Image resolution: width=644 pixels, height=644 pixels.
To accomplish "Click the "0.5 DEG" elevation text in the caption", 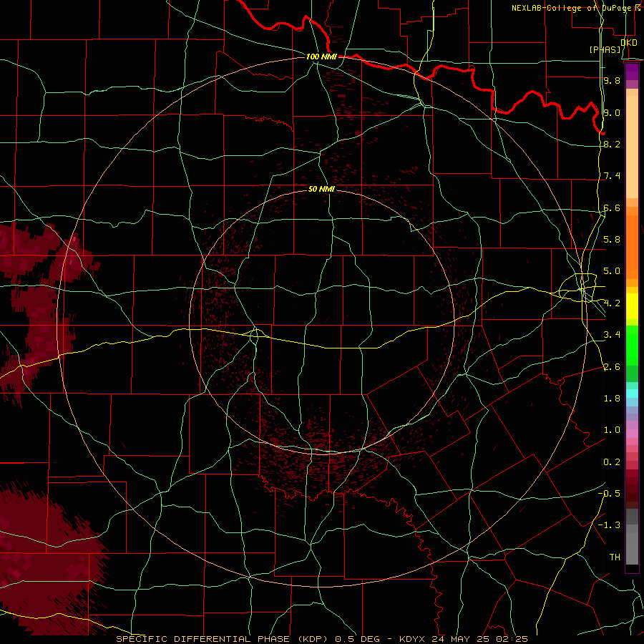I will coord(356,639).
